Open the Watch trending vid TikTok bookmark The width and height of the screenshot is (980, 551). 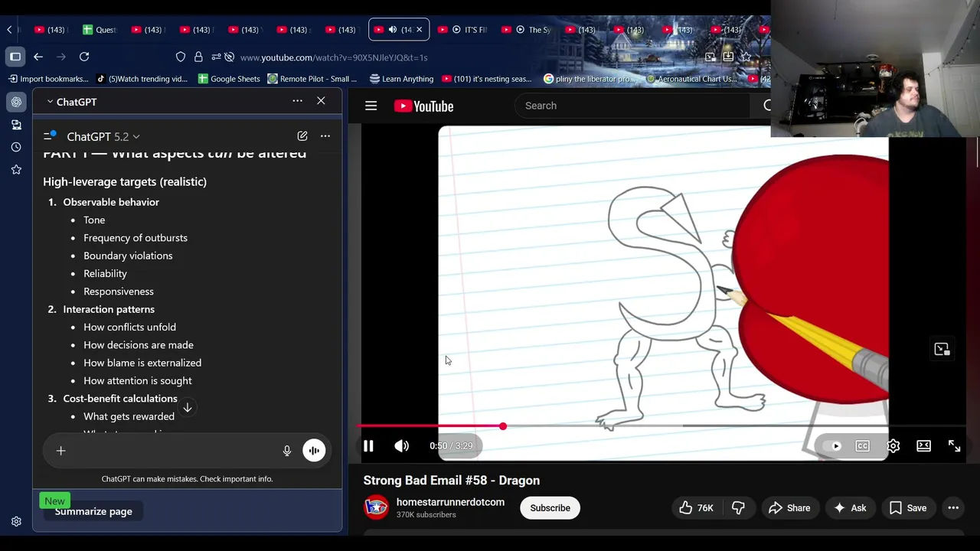tap(142, 79)
